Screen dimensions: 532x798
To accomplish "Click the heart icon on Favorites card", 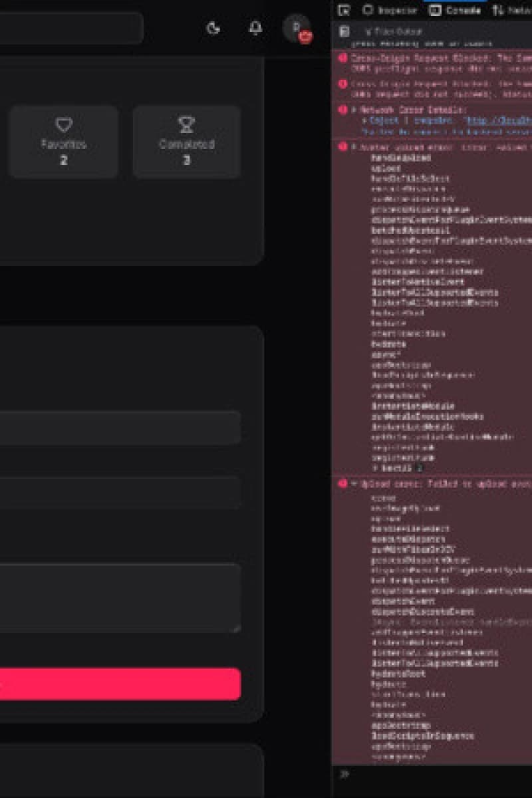I will (63, 125).
